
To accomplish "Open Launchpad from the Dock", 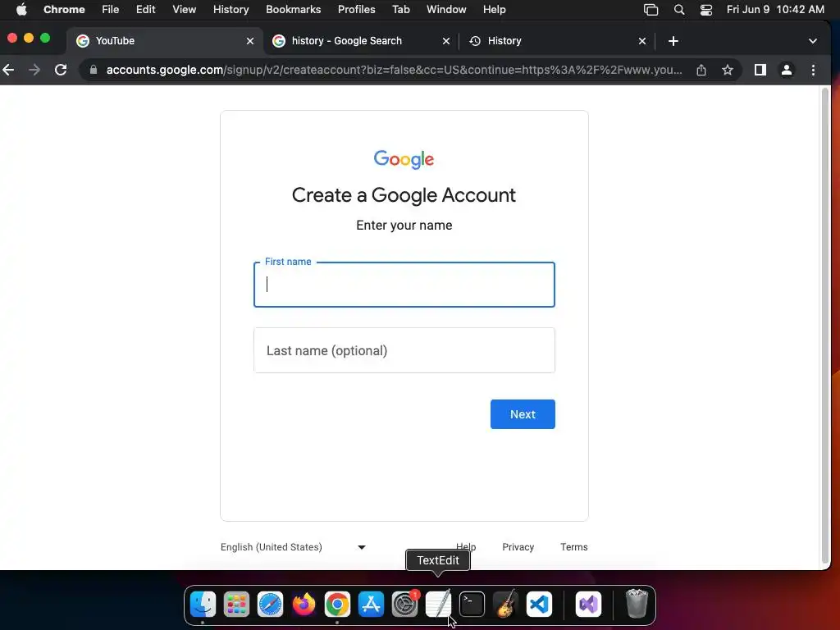I will (x=236, y=605).
